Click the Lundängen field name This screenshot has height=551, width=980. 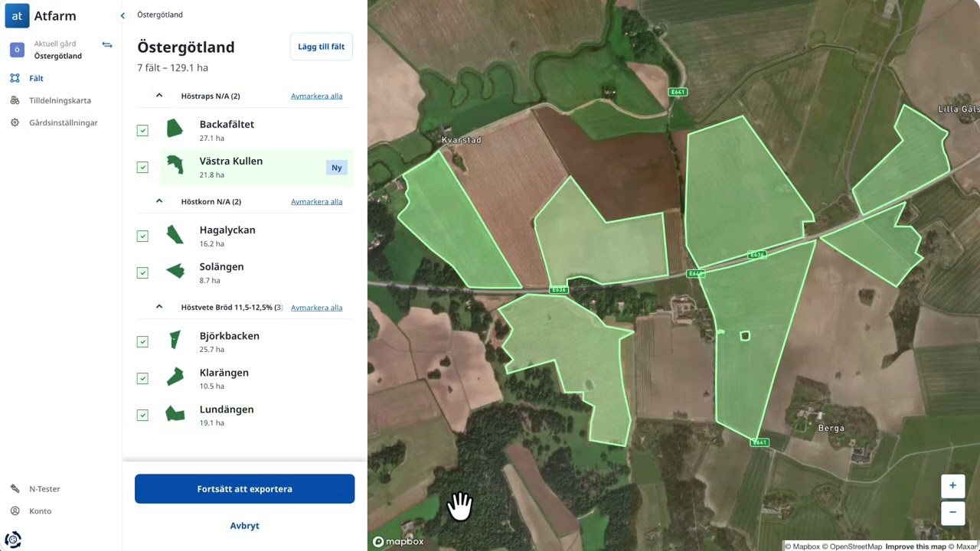(x=227, y=409)
